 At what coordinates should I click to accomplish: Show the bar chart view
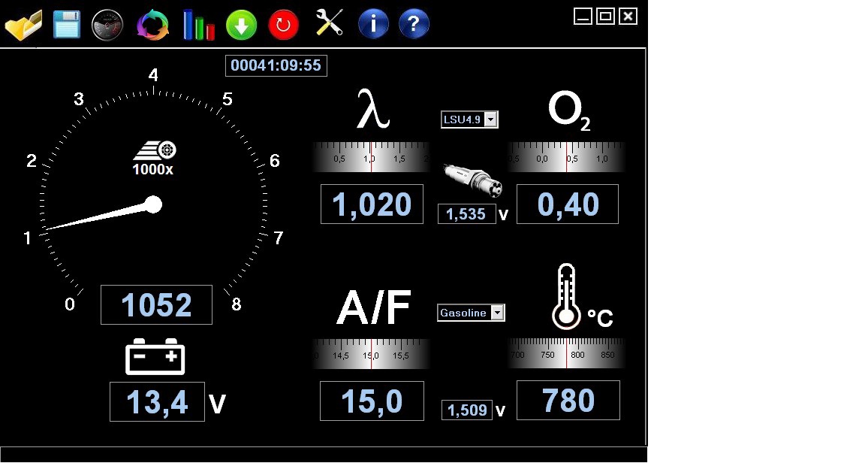198,25
